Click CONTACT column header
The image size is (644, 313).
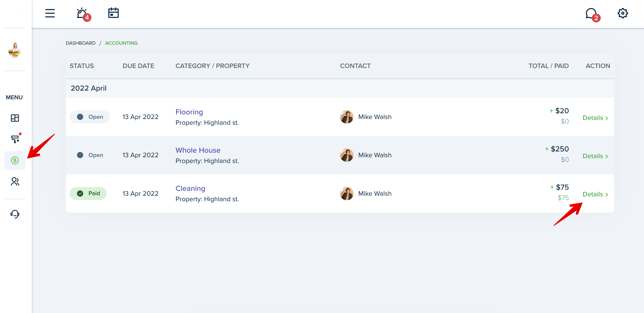[x=355, y=66]
